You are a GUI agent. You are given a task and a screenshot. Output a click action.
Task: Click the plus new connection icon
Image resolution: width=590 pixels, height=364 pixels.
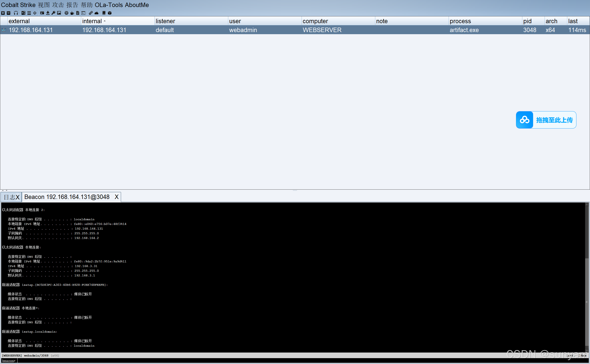pos(3,13)
